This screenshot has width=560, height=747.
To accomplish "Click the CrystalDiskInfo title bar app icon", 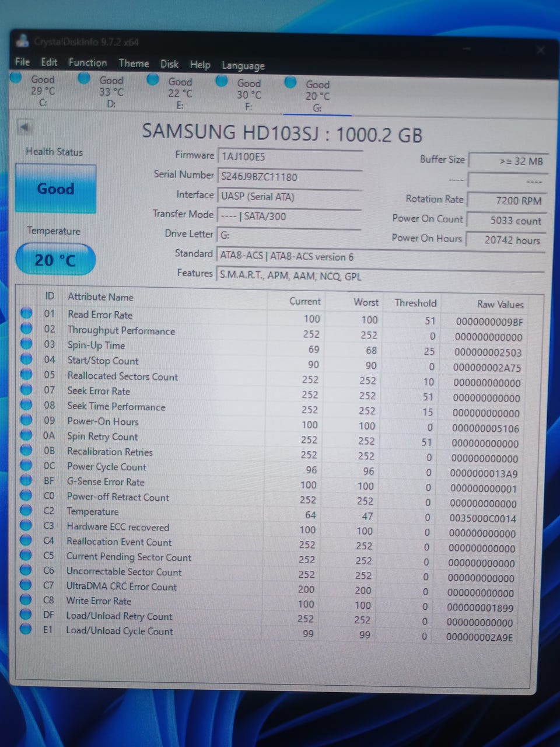I will coord(23,41).
